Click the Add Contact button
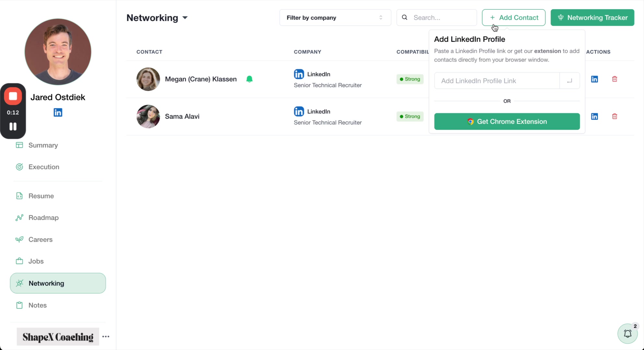 (514, 17)
